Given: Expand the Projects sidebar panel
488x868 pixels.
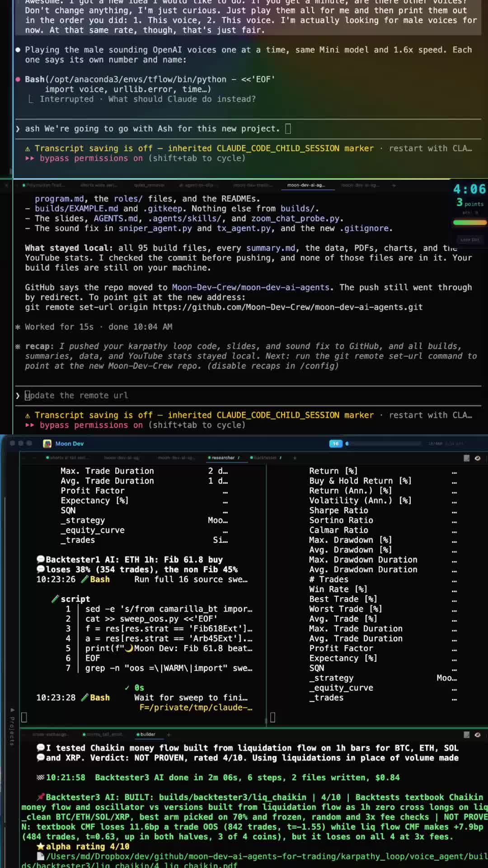Looking at the screenshot, I should 12,728.
